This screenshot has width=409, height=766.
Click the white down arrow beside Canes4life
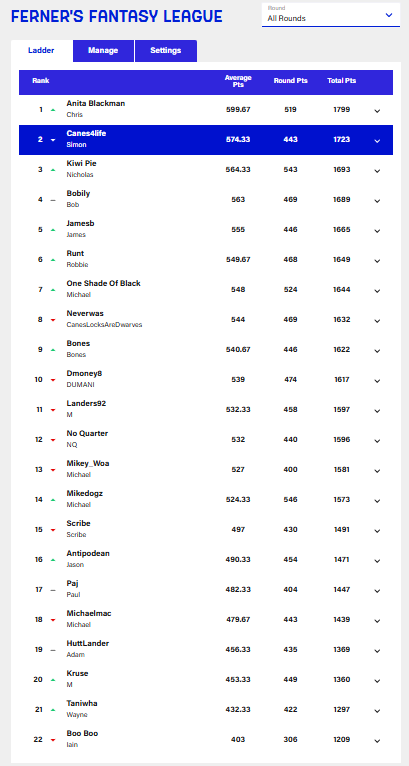[x=53, y=140]
